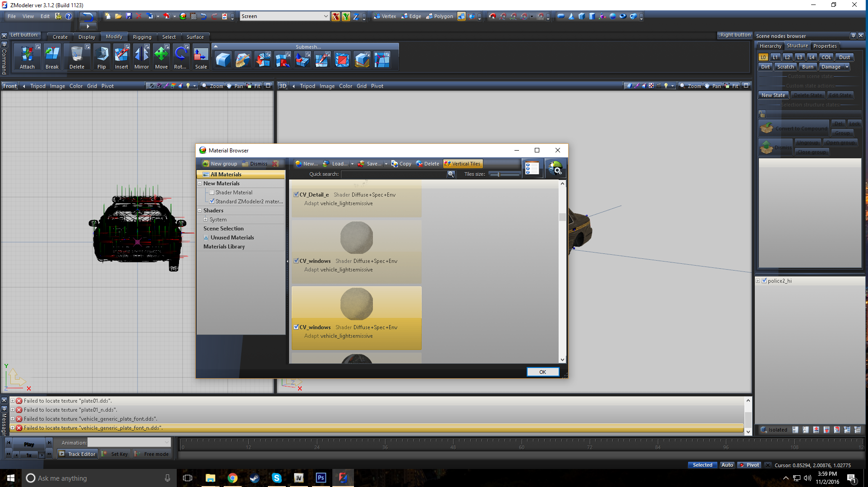868x487 pixels.
Task: Open the Hierarchy tab
Action: (770, 46)
